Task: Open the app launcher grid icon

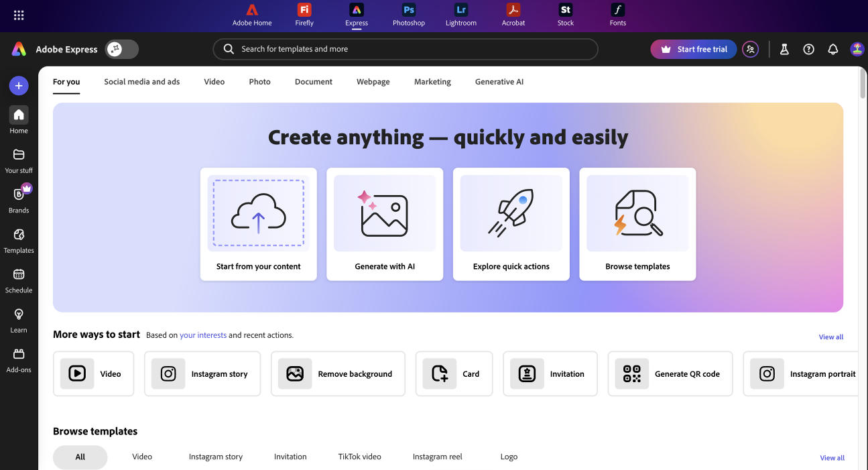Action: [x=18, y=15]
